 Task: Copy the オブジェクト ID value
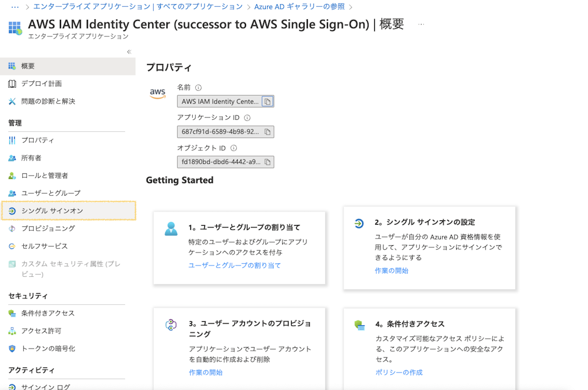[x=267, y=162]
